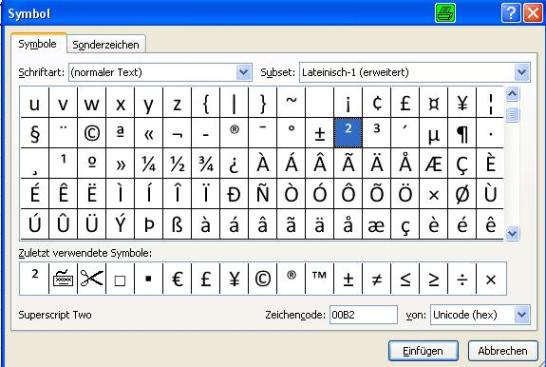Click the pilcrow paragraph symbol

(462, 133)
